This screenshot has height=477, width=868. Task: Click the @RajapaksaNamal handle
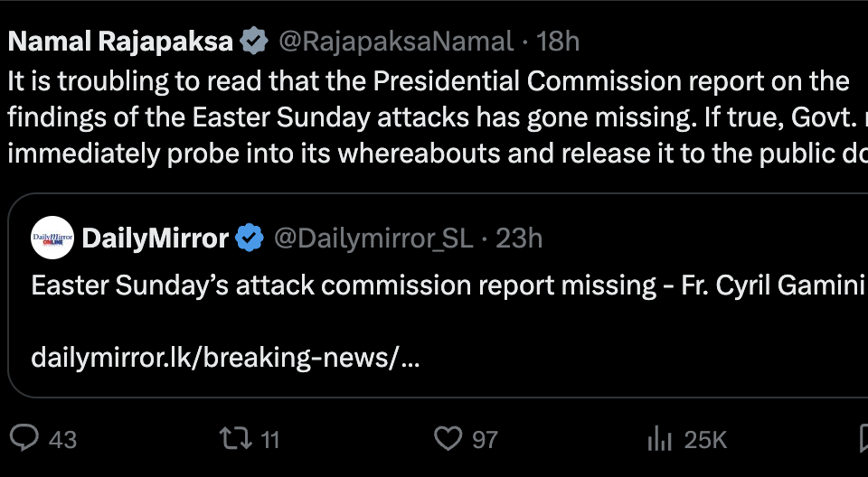(396, 41)
